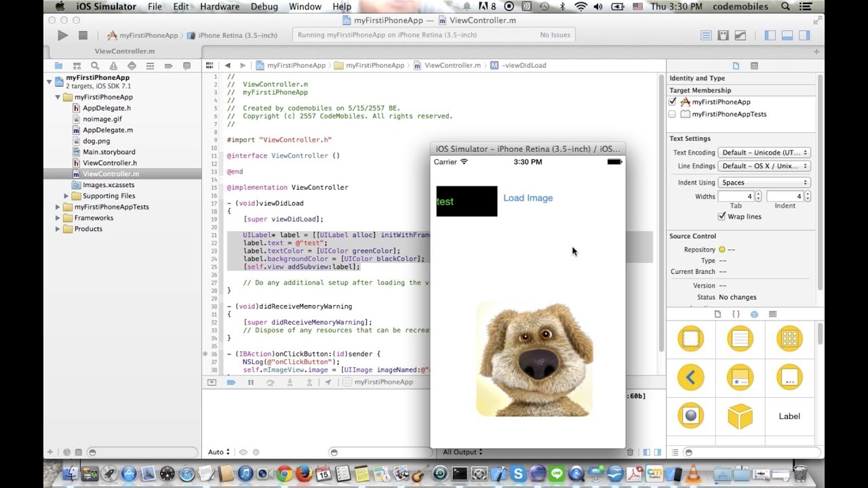The width and height of the screenshot is (868, 488).
Task: Select dog.png in the navigator
Action: click(x=96, y=141)
